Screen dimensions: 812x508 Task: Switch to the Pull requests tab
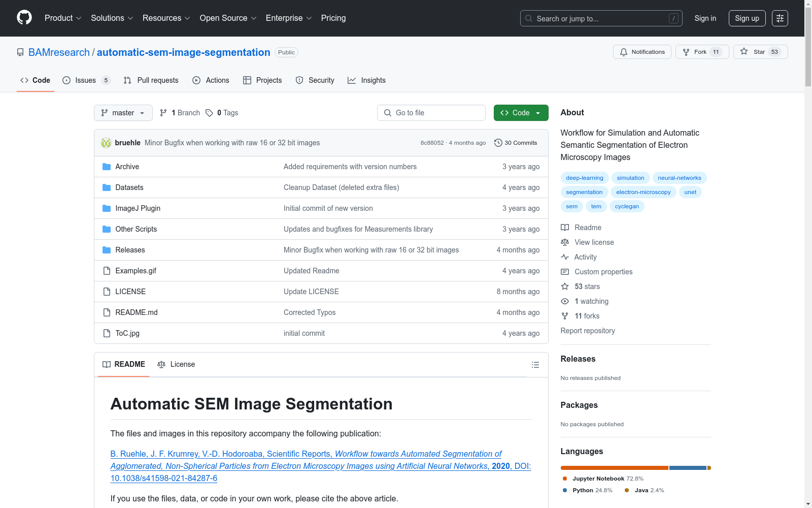tap(151, 80)
